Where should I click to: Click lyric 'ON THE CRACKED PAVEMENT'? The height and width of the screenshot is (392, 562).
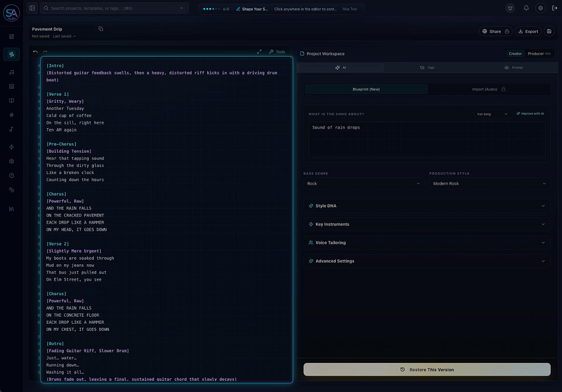pyautogui.click(x=75, y=215)
